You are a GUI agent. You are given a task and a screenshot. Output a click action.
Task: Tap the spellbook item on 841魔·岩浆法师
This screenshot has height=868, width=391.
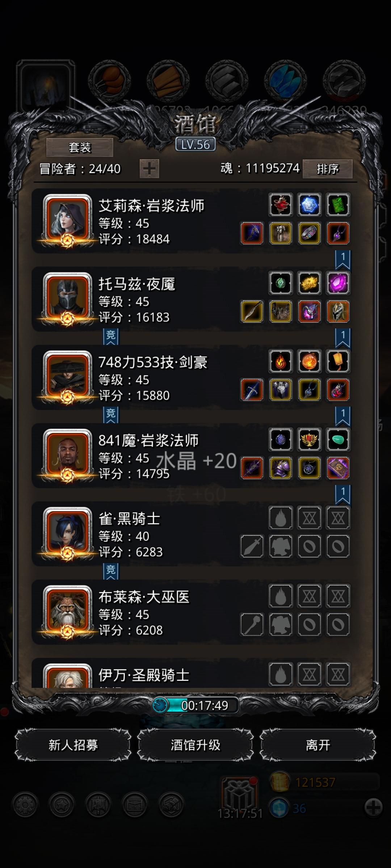pos(338,468)
